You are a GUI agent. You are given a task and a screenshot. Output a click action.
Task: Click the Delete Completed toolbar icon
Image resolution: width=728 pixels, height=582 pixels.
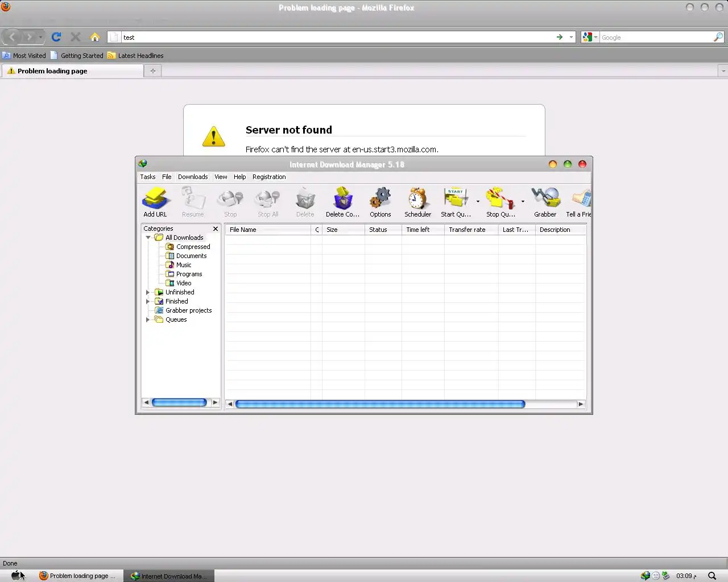click(x=343, y=202)
